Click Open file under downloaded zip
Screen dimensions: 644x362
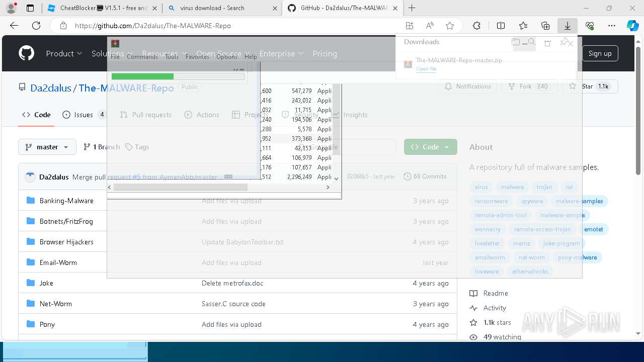pos(426,69)
